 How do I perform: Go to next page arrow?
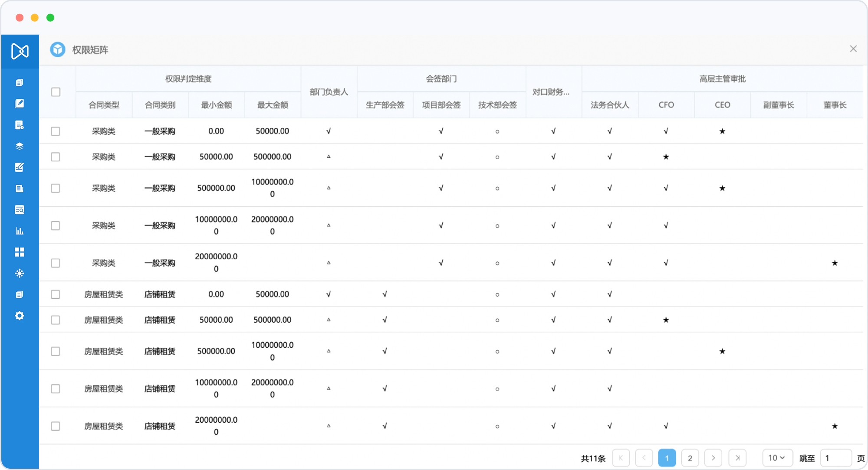click(713, 458)
